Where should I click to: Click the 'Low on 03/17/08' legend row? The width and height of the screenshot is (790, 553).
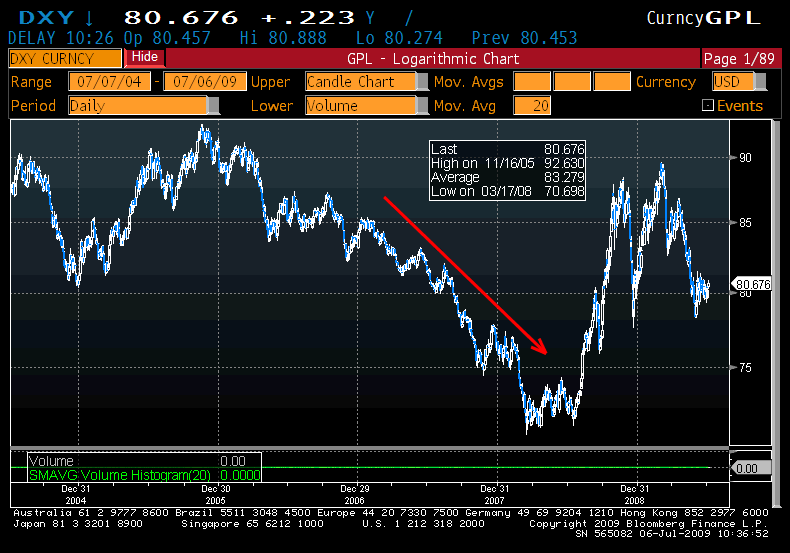[507, 191]
